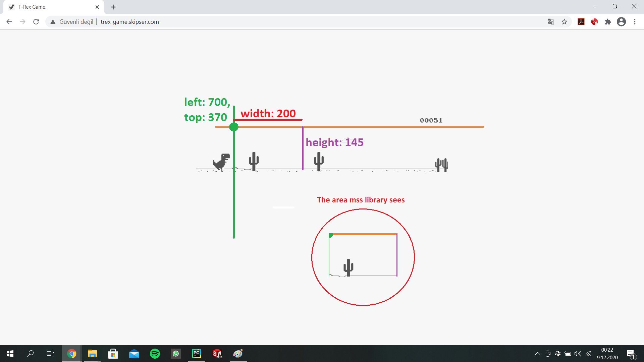Click the red circular extension icon
This screenshot has width=644, height=362.
(594, 22)
